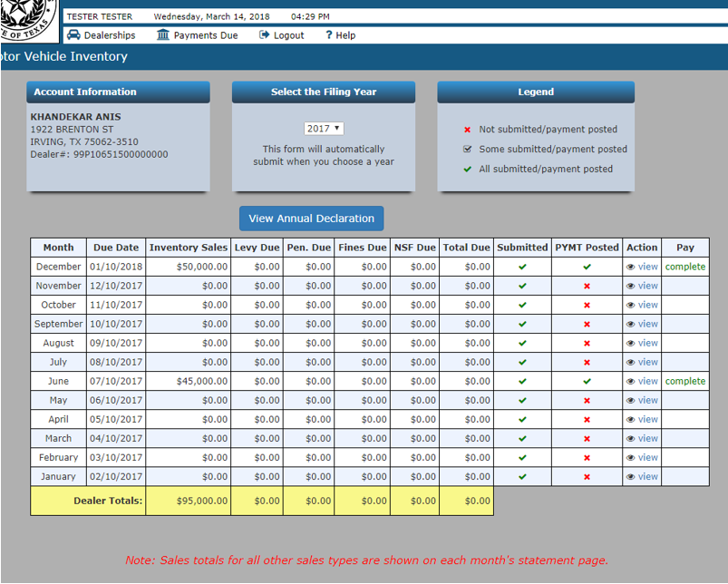
Task: Click the red X payment status for November
Action: (x=587, y=287)
